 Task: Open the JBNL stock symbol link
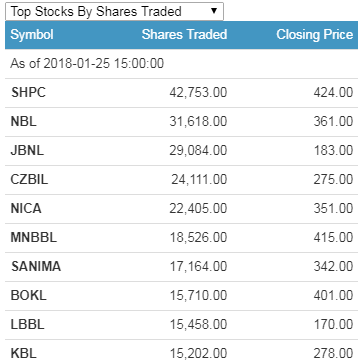27,150
